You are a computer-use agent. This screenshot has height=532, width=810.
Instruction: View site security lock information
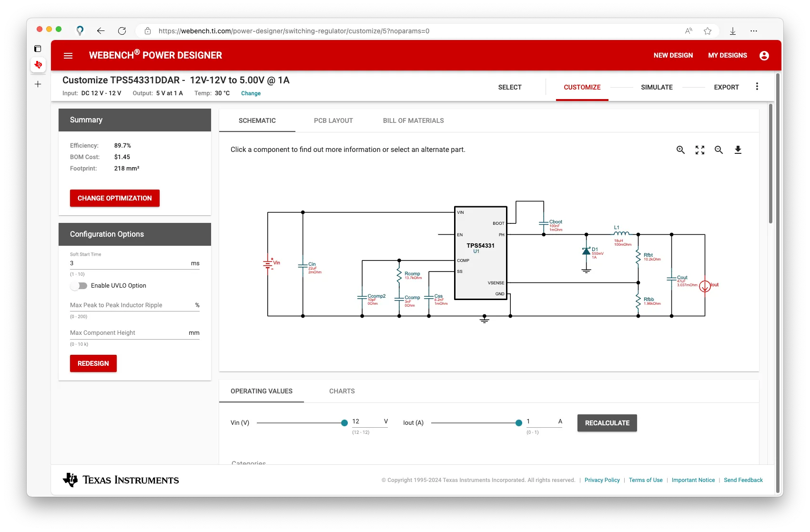pyautogui.click(x=148, y=31)
